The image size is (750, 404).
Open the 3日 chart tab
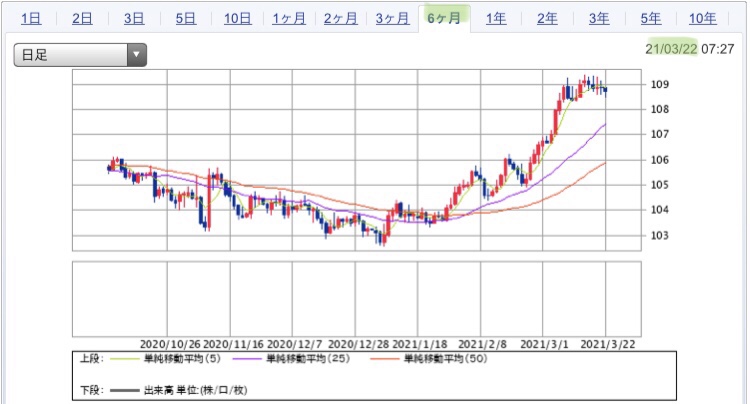134,18
